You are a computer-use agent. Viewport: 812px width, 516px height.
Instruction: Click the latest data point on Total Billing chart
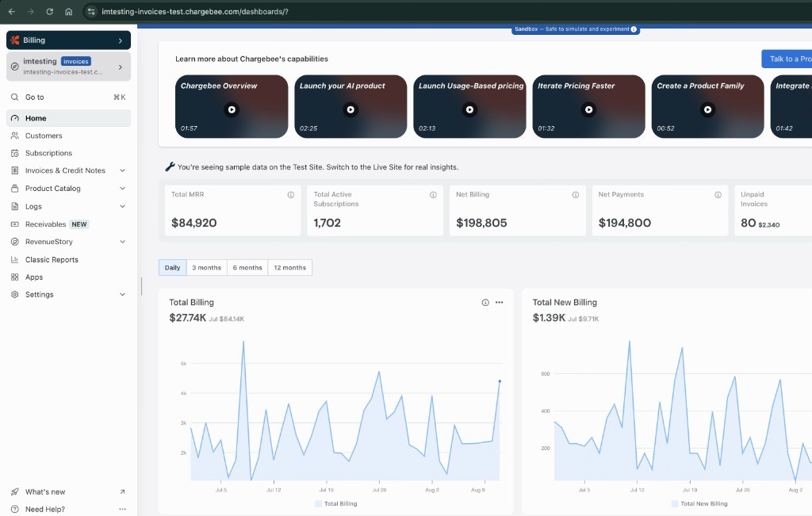click(x=500, y=381)
